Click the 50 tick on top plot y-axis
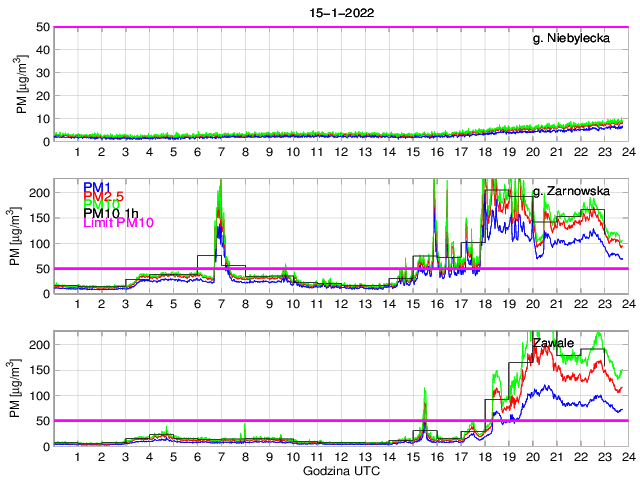Image resolution: width=640 pixels, height=480 pixels. 43,28
